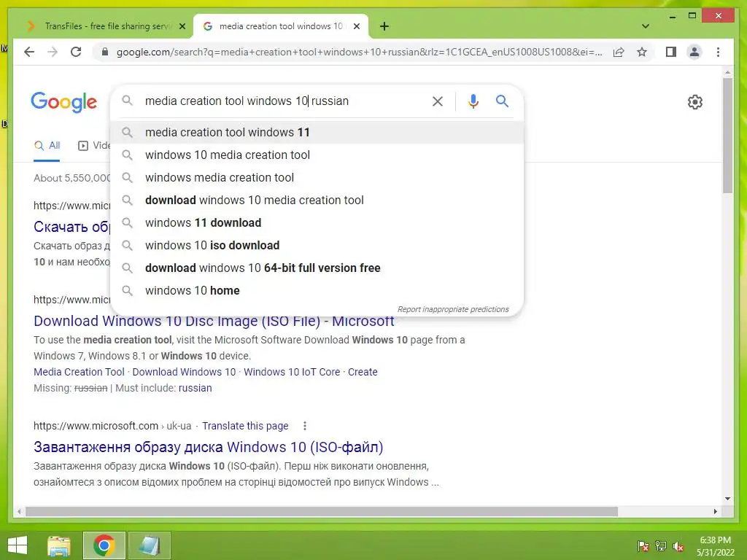Viewport: 747px width, 560px height.
Task: Start voice search with microphone
Action: click(473, 101)
